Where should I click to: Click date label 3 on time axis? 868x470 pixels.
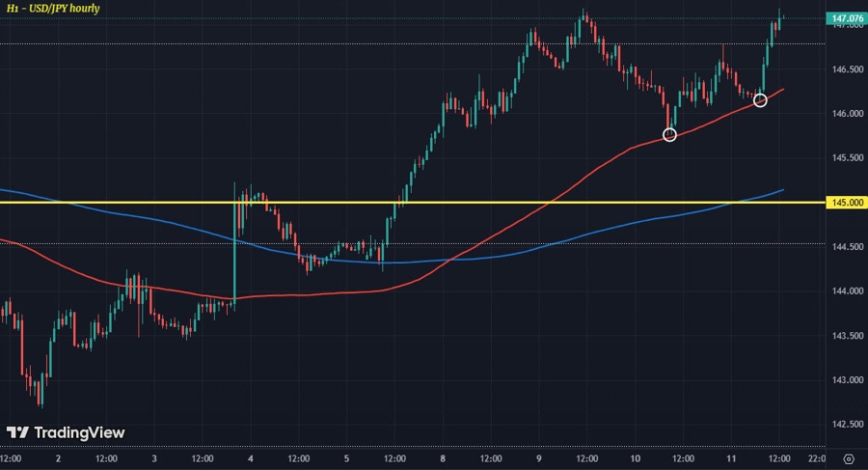(154, 458)
